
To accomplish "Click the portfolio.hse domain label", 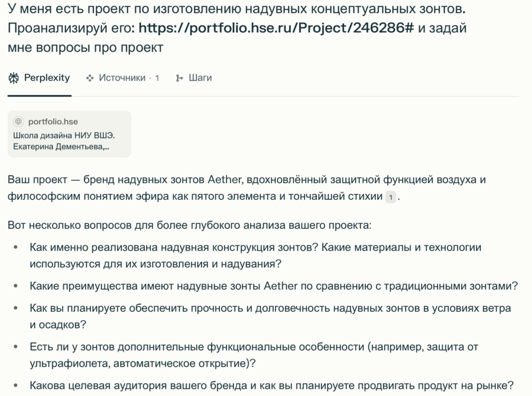I will (x=53, y=122).
